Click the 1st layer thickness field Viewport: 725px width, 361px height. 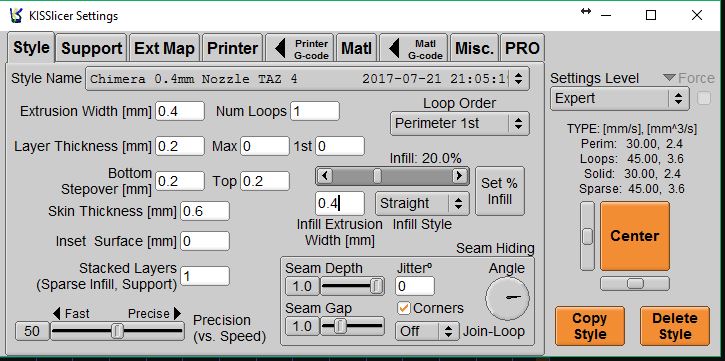coord(340,147)
